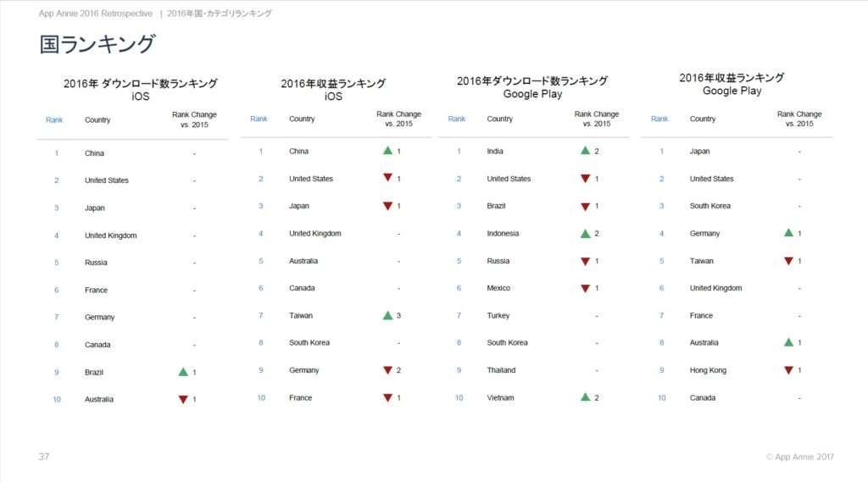Click the '2016年収益ランキング Google Play' table title
868x482 pixels.
[x=732, y=84]
